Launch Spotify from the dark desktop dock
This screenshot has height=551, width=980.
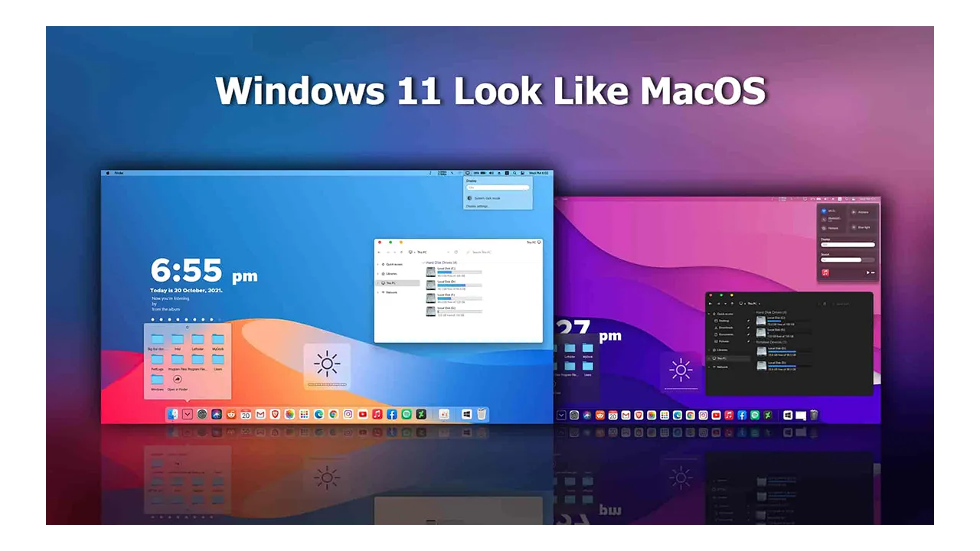coord(755,415)
